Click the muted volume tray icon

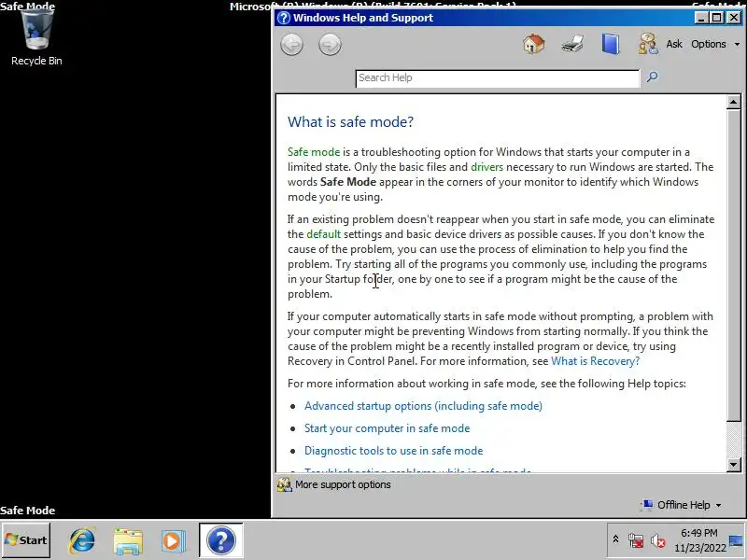pos(658,540)
